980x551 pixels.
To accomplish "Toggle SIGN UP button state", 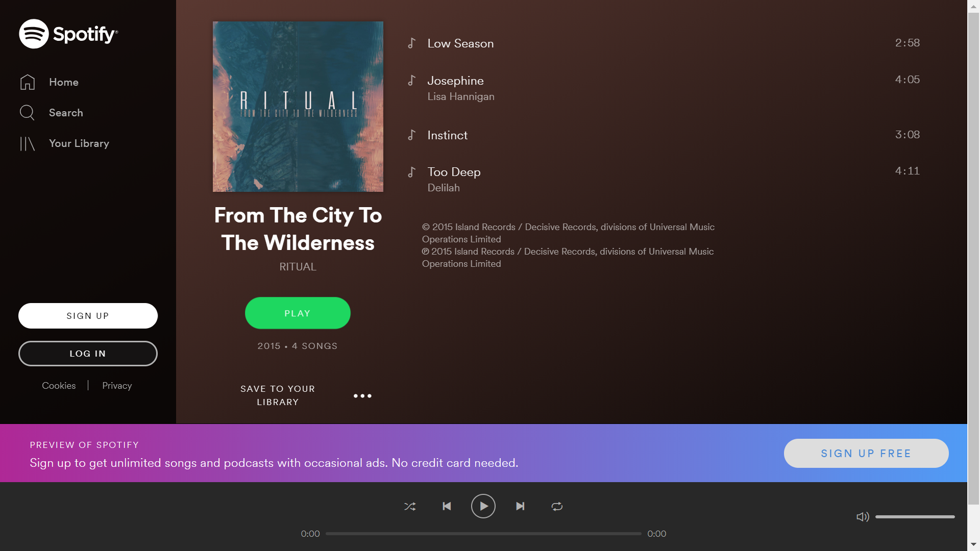I will [88, 315].
